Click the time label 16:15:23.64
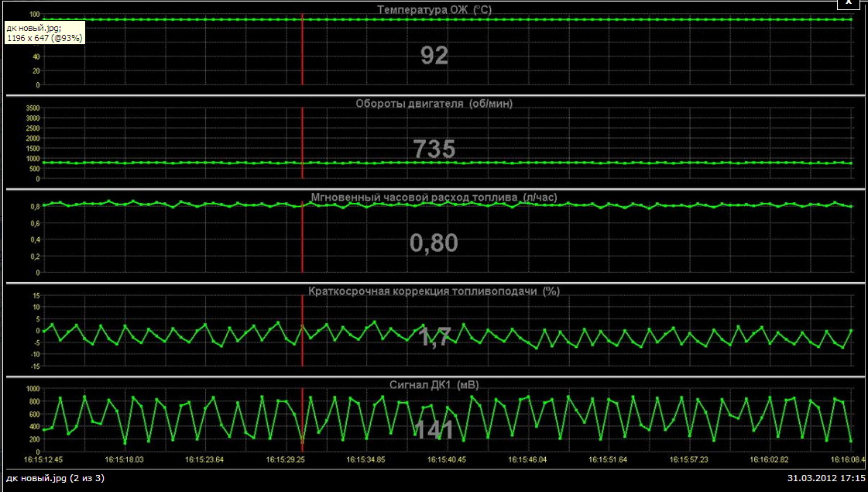 (x=204, y=459)
